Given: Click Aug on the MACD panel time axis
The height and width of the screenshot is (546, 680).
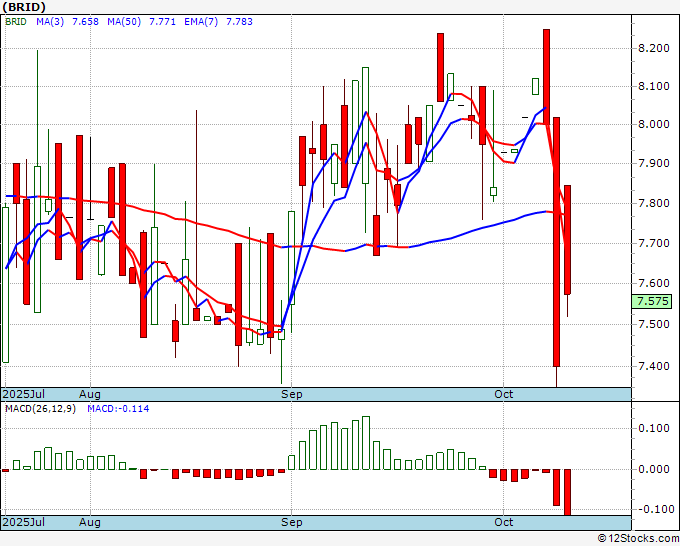Looking at the screenshot, I should click(90, 522).
